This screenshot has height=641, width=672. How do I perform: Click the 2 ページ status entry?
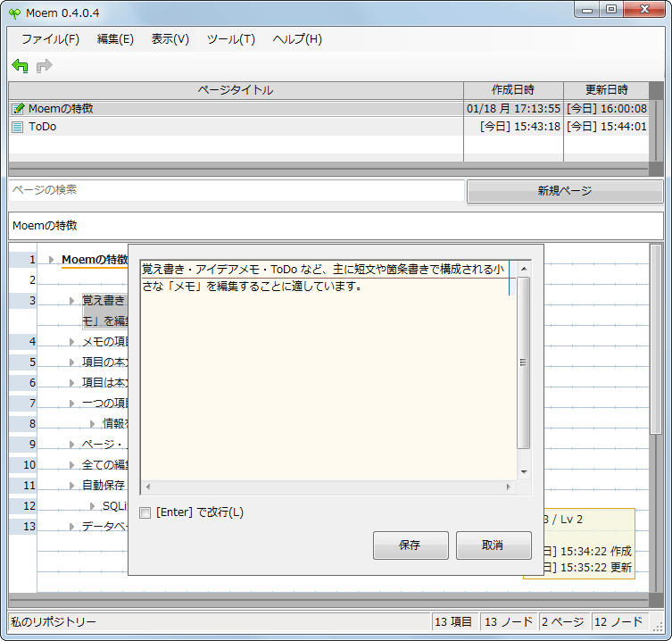tap(563, 622)
